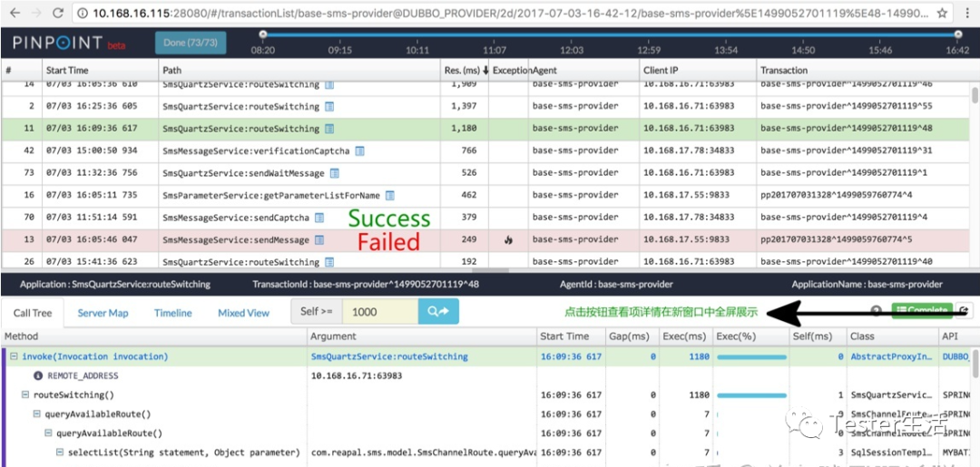The height and width of the screenshot is (467, 980).
Task: Collapse the queryAvailableRoute() node directly above selectList
Action: click(48, 433)
